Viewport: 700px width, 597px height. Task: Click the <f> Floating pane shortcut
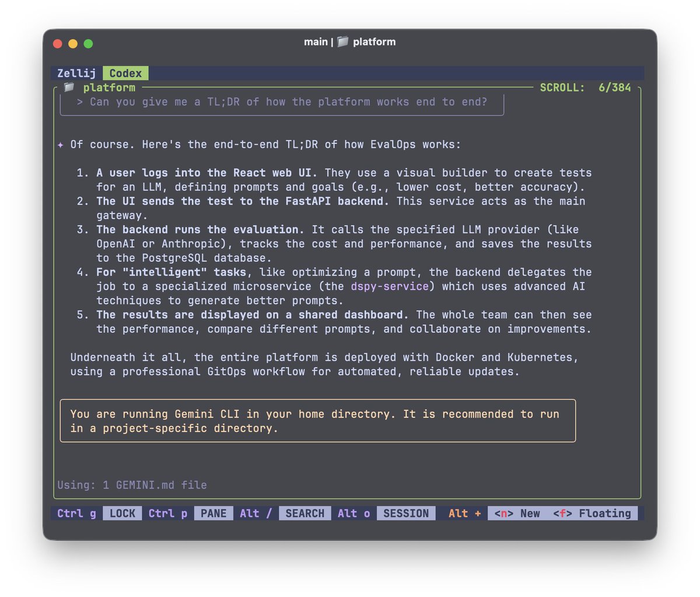[x=592, y=514]
